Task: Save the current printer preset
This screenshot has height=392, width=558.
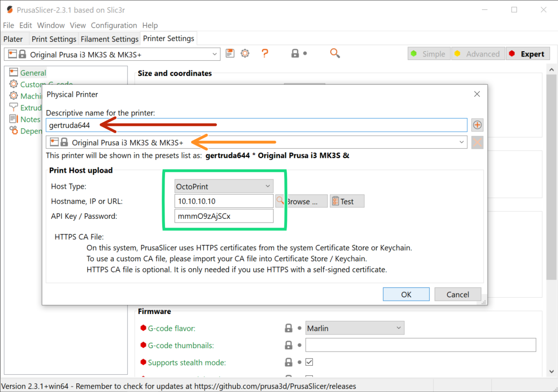Action: 230,53
